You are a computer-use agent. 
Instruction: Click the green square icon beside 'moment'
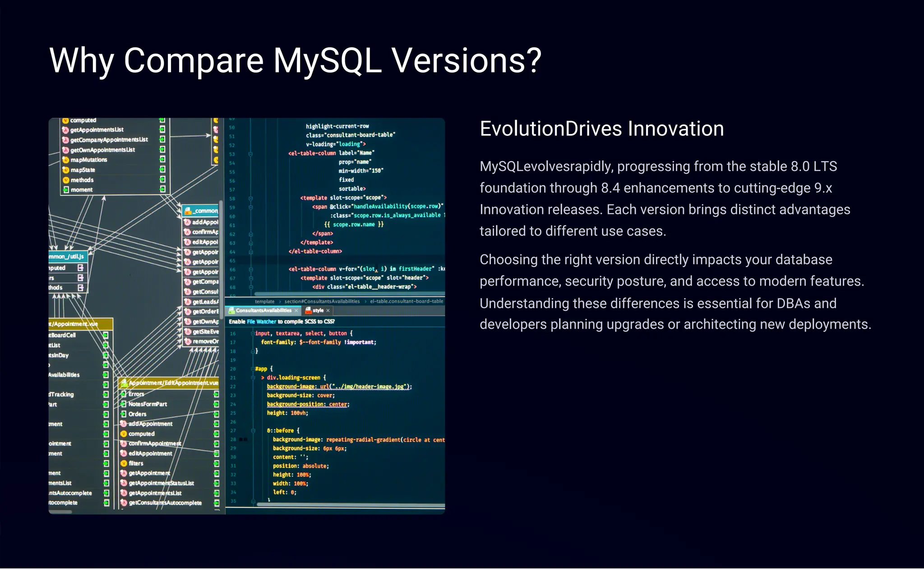pyautogui.click(x=66, y=190)
